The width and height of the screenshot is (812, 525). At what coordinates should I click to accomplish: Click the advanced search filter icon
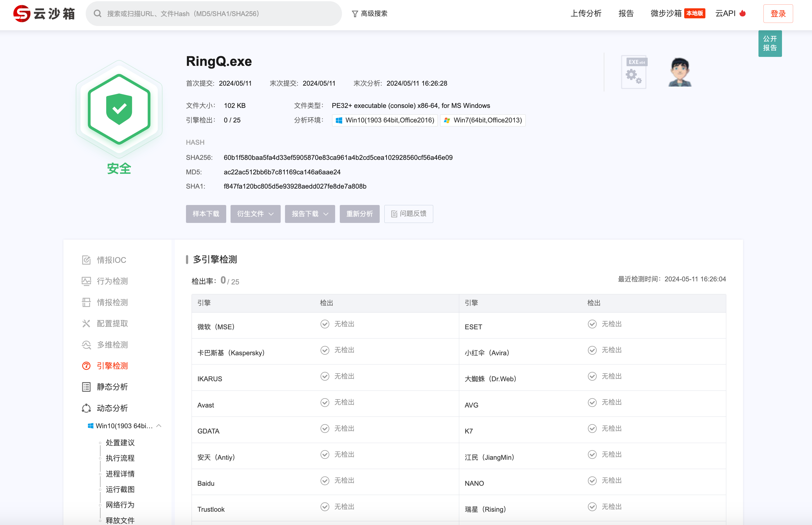[355, 14]
